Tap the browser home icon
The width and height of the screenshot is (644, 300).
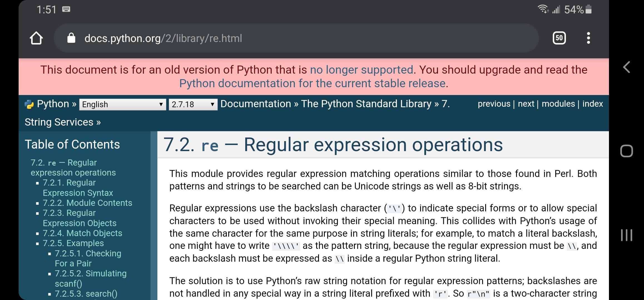point(36,38)
